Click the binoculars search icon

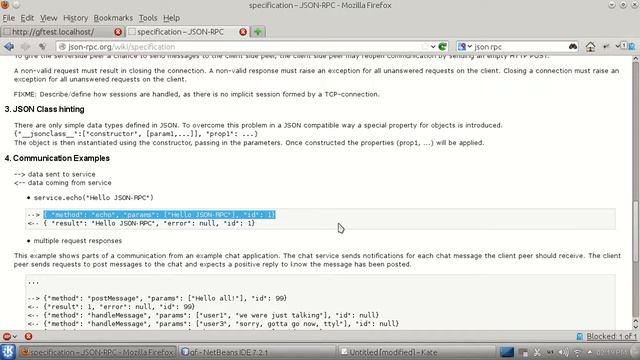573,47
